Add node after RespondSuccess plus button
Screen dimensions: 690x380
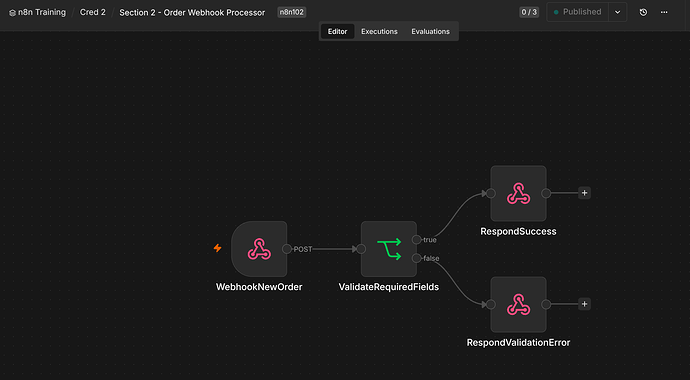tap(584, 193)
